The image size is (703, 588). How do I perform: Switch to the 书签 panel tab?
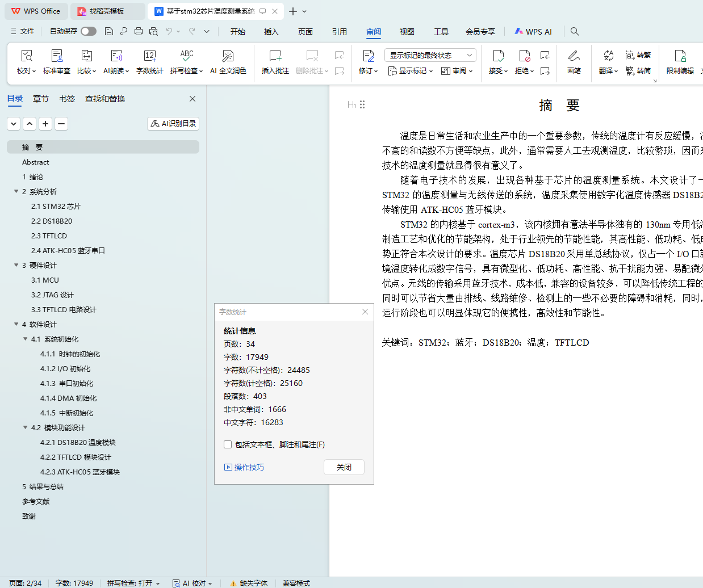67,99
